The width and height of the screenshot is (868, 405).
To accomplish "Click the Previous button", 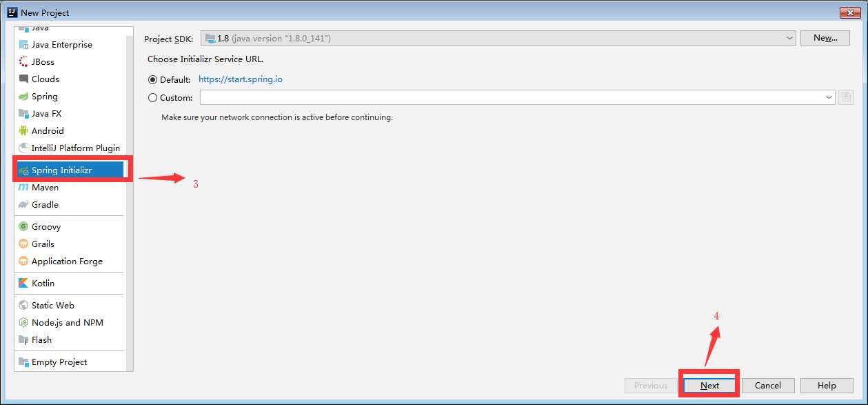I will click(x=651, y=386).
